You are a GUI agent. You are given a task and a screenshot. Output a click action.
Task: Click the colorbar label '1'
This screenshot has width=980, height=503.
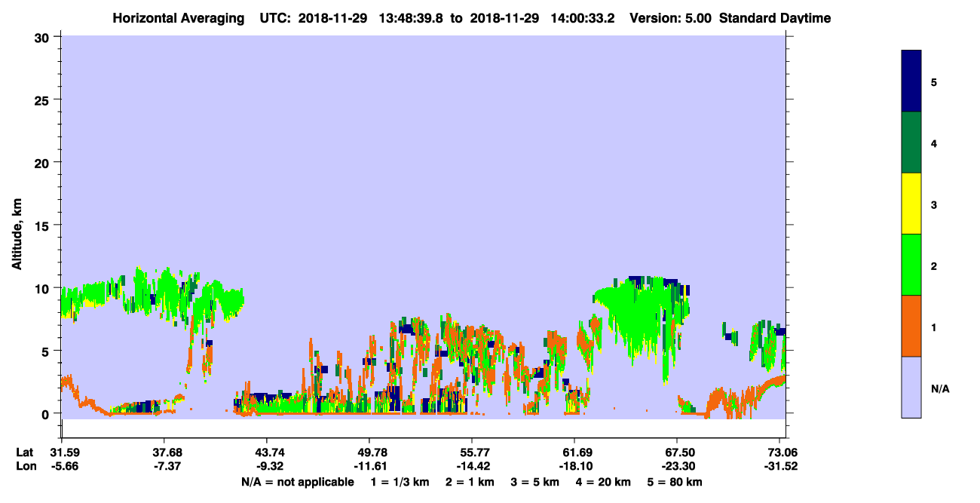(934, 327)
